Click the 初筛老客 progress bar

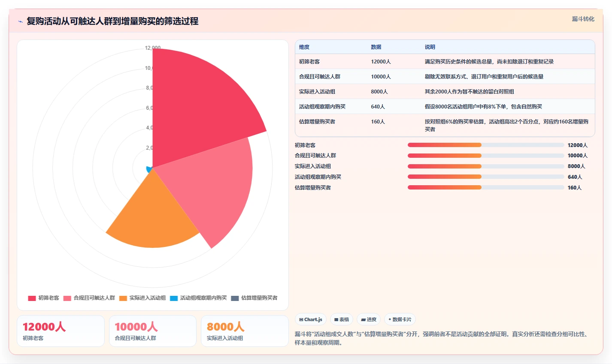486,145
